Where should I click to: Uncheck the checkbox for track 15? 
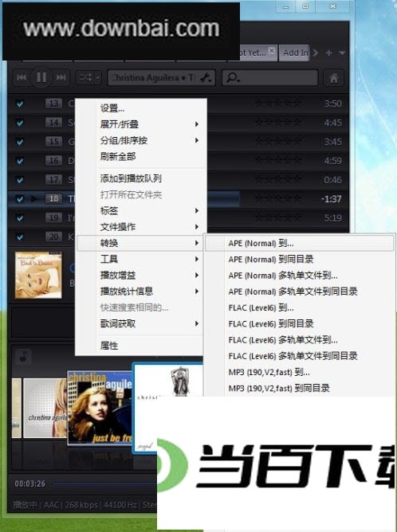[x=20, y=142]
